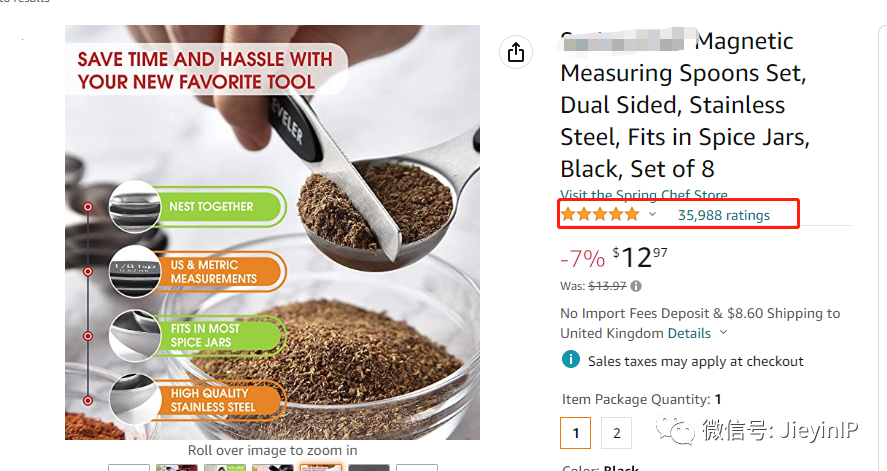Click the Nest Together feature circle icon

coord(135,207)
